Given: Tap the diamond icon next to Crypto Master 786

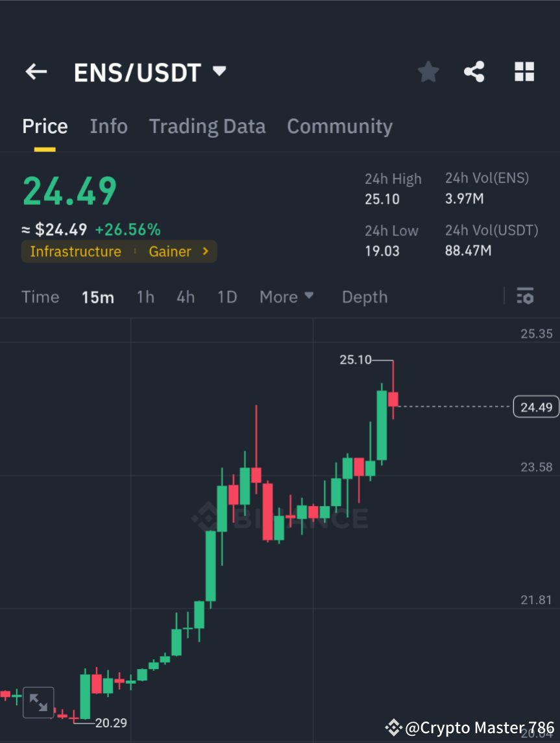Looking at the screenshot, I should (x=395, y=727).
